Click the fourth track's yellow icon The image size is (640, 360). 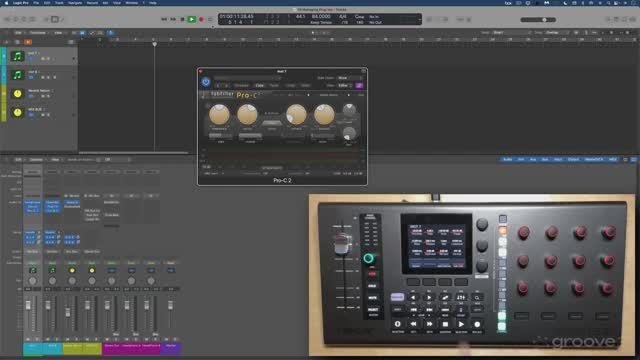17,112
